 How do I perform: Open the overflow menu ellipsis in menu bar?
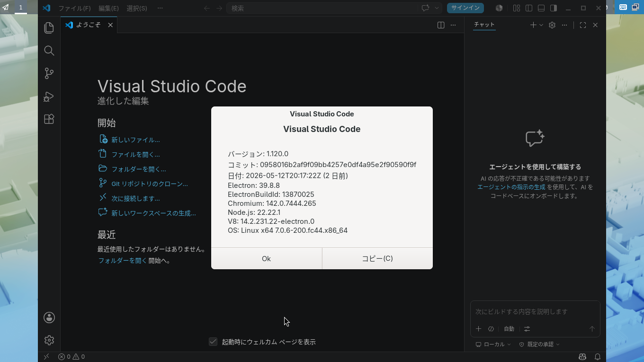[160, 8]
